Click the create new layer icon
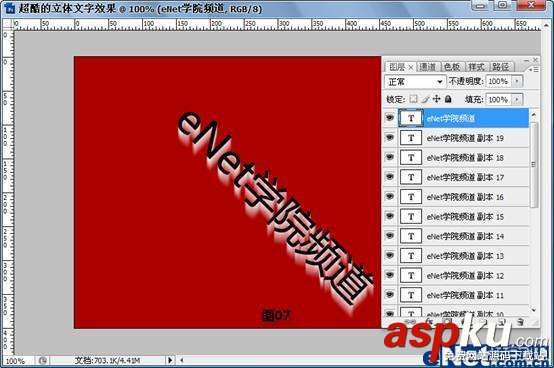This screenshot has height=368, width=554. click(502, 322)
